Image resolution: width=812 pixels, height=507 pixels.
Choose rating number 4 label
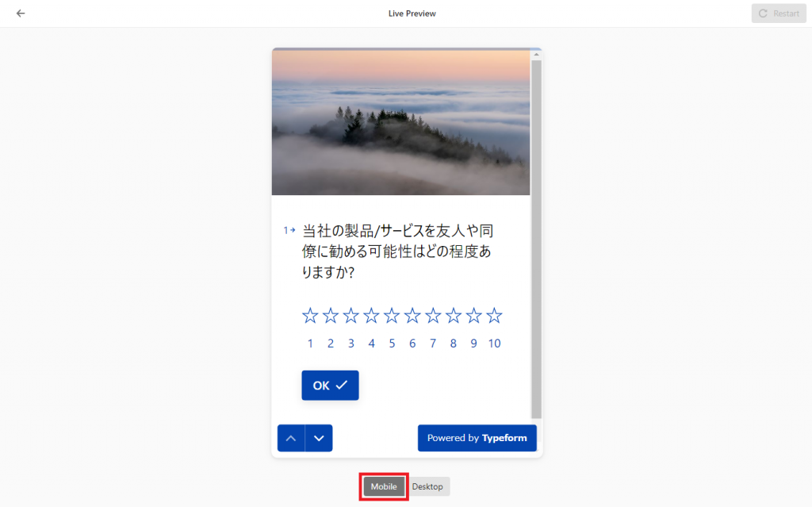pyautogui.click(x=371, y=344)
